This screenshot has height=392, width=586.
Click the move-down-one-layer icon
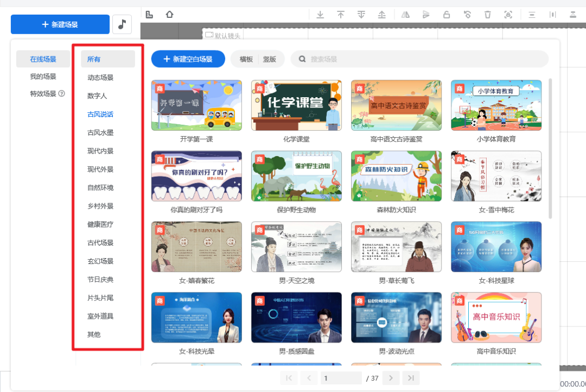click(361, 15)
